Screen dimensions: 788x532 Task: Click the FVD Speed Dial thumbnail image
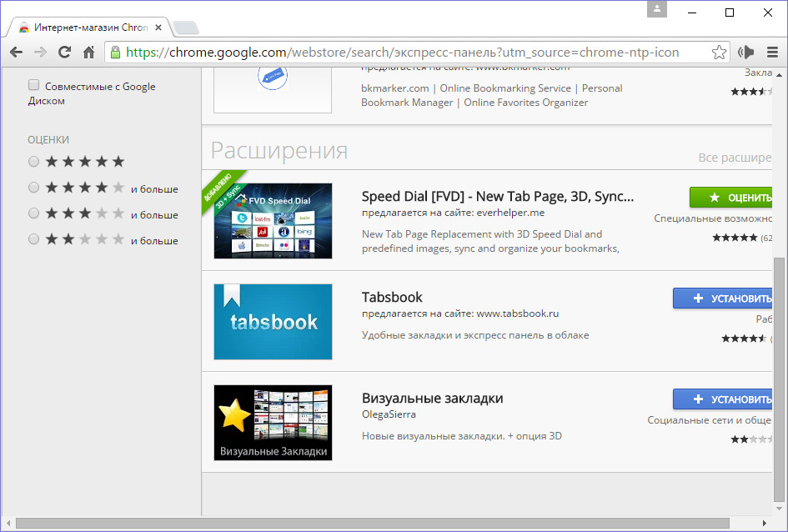273,221
